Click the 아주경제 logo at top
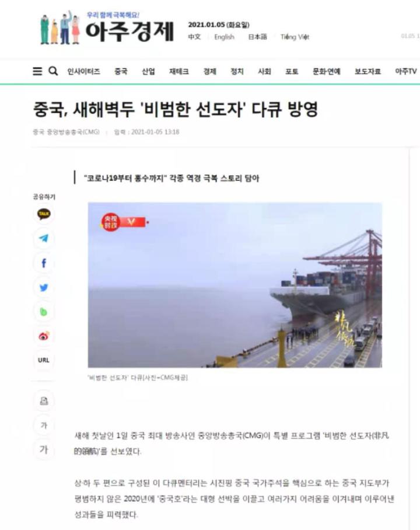 coord(107,27)
